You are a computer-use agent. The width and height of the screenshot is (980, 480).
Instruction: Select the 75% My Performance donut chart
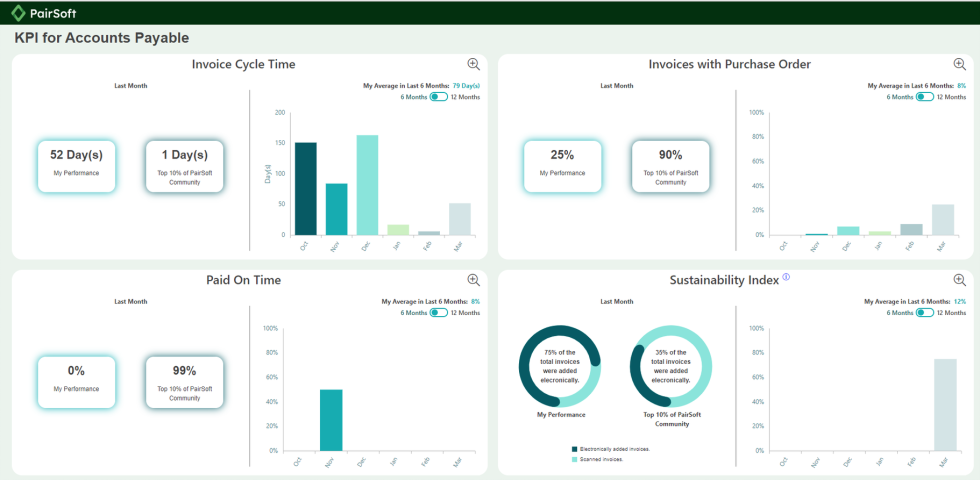tap(560, 366)
